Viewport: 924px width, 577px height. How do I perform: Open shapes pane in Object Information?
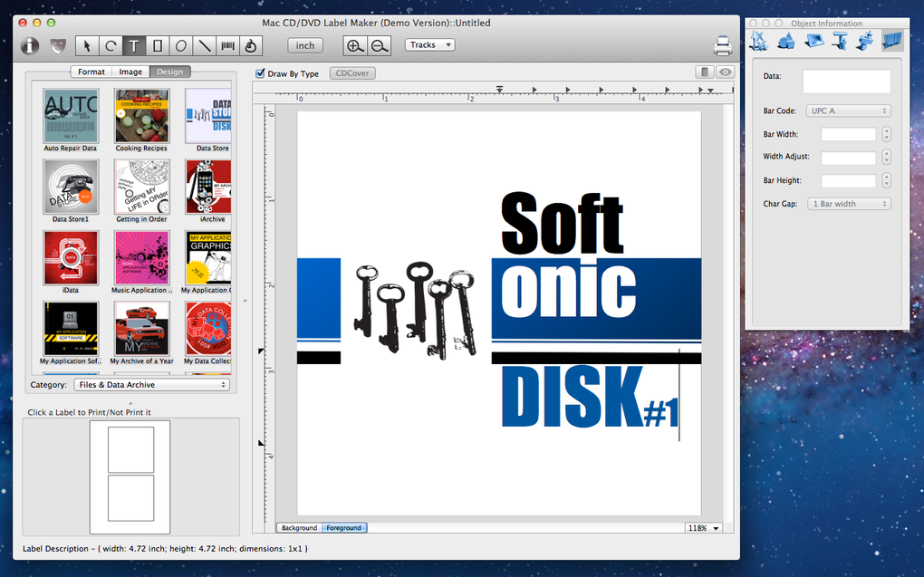coord(785,41)
